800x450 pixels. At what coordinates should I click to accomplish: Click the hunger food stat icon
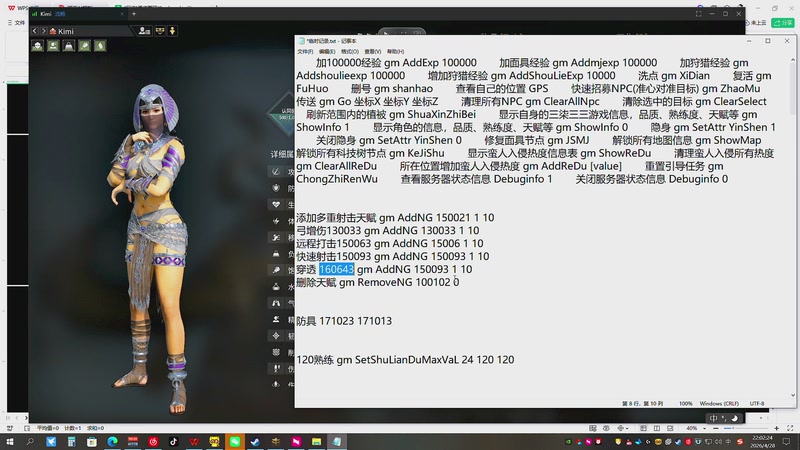(276, 270)
